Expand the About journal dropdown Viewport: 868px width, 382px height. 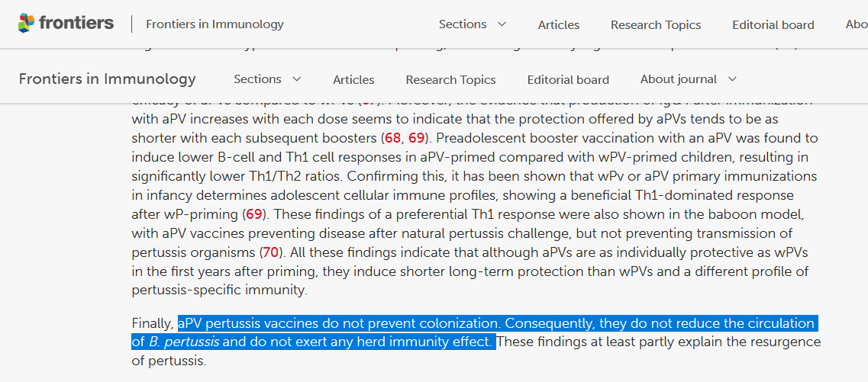688,79
